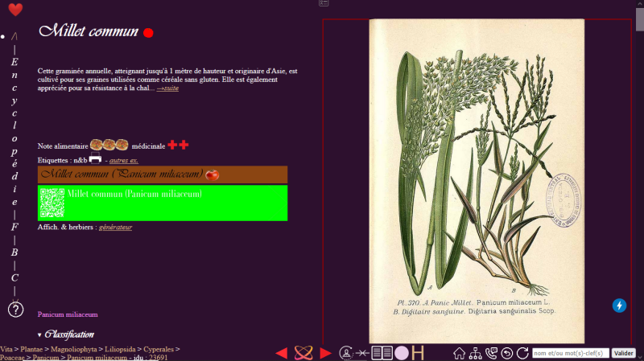The image size is (644, 361).
Task: Click the red cross medicinal rating icons
Action: tap(178, 145)
